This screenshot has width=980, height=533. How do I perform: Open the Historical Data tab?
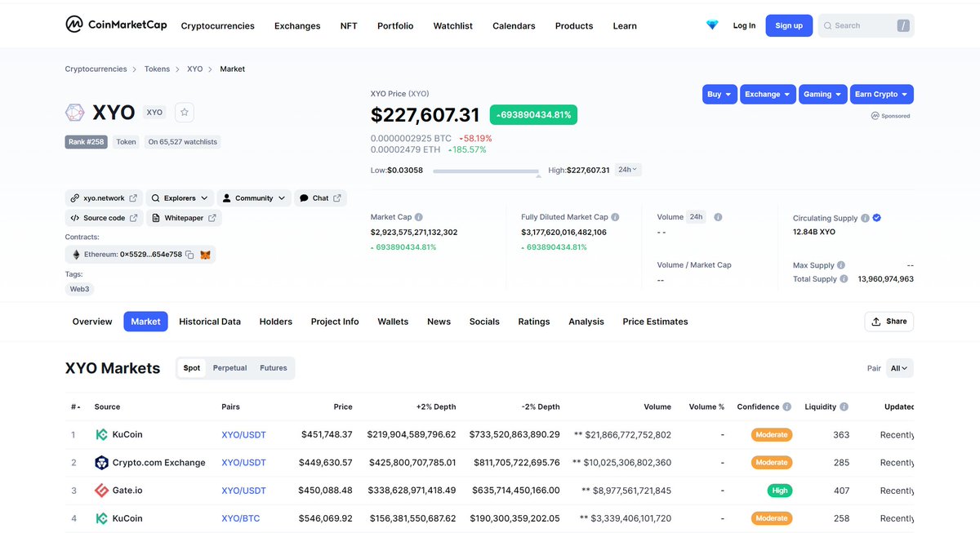click(x=210, y=322)
